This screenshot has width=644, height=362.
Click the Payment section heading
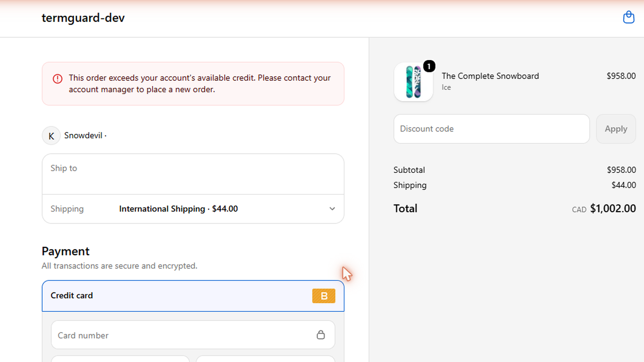(x=66, y=251)
